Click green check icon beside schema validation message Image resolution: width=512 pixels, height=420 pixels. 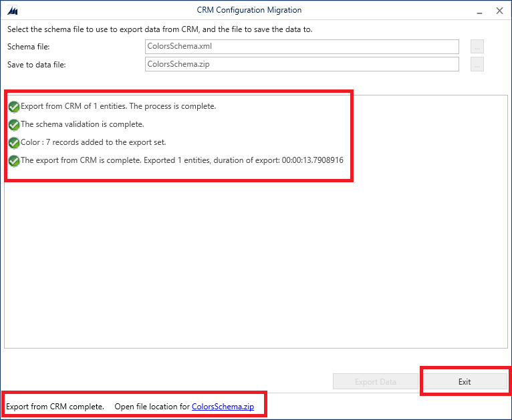coord(14,124)
